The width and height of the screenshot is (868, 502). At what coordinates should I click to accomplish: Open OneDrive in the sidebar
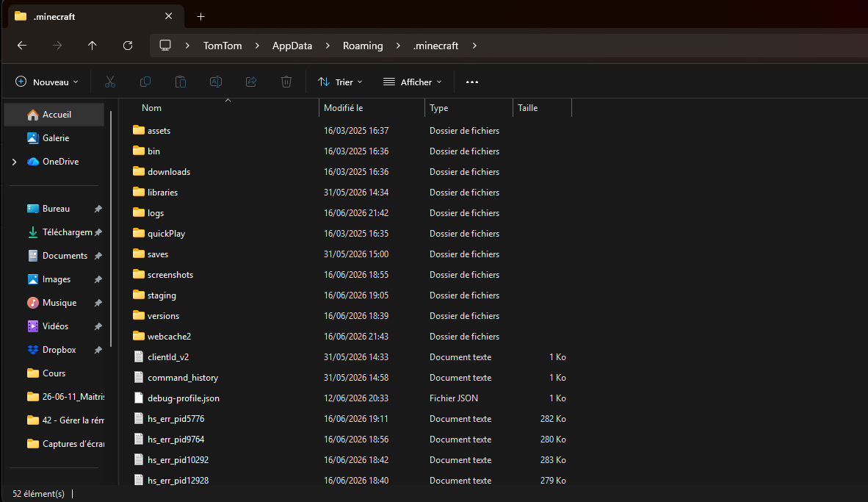pyautogui.click(x=54, y=162)
